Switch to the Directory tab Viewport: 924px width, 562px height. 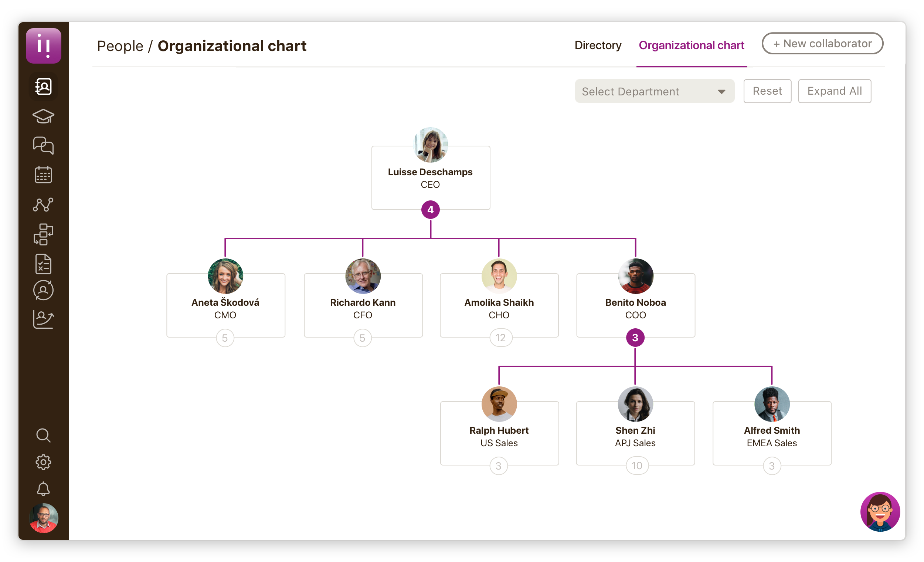click(598, 45)
